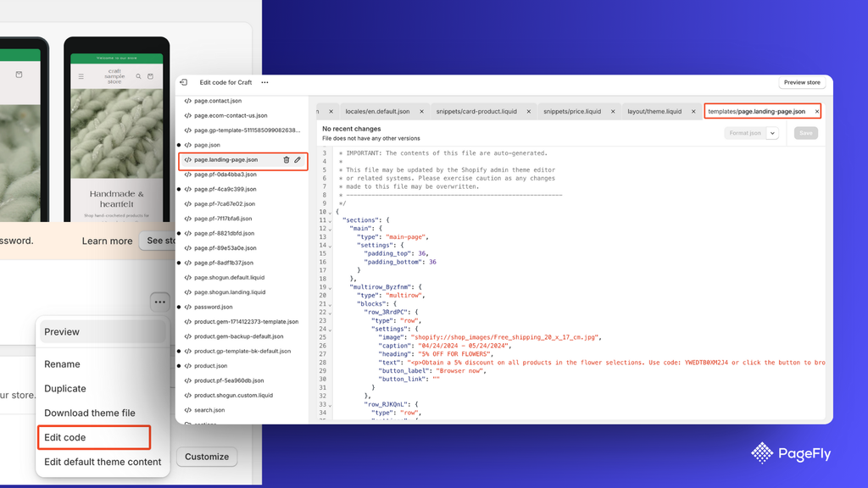This screenshot has height=488, width=868.
Task: Choose Duplicate from the theme menu
Action: [65, 388]
